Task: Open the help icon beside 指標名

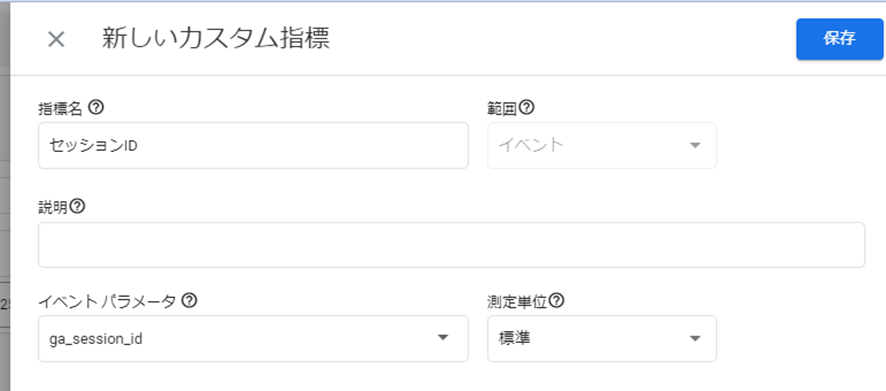Action: coord(97,107)
